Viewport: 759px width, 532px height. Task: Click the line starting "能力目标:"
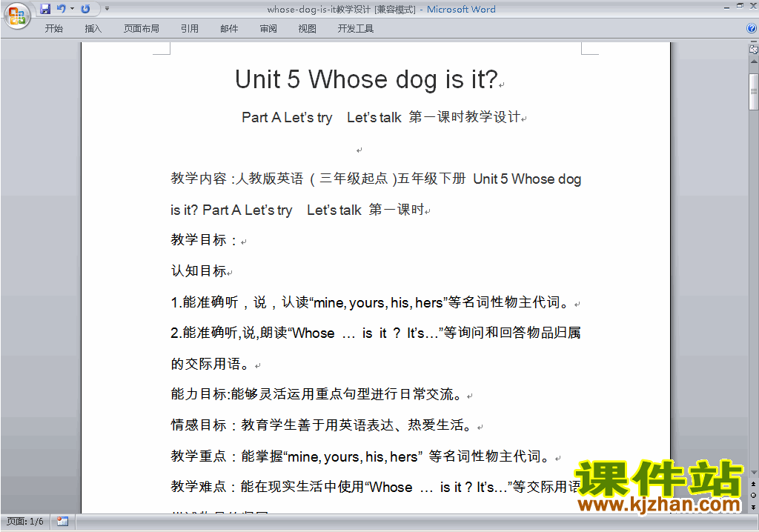point(317,394)
